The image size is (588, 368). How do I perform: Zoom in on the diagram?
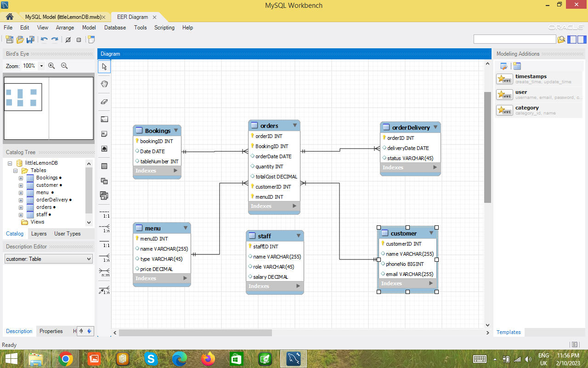(51, 65)
